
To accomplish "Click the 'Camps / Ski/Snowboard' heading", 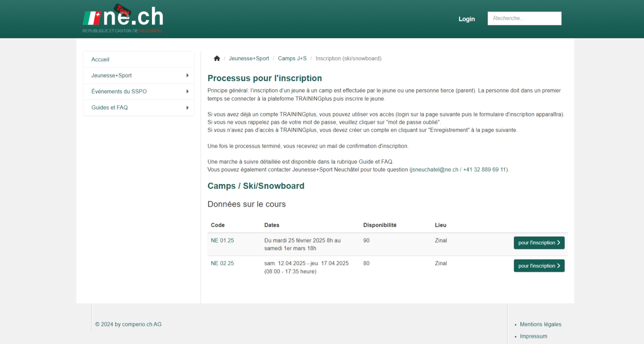I will click(256, 186).
